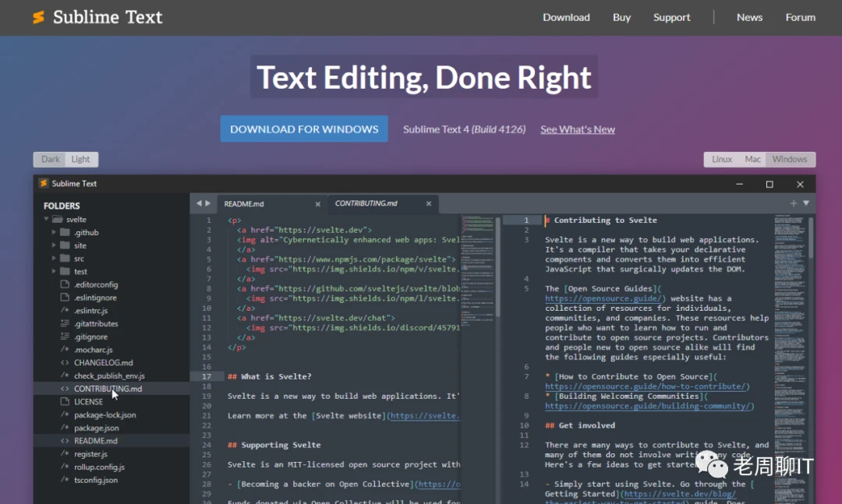The width and height of the screenshot is (842, 504).
Task: Switch screenshot theme to Light
Action: pos(81,160)
